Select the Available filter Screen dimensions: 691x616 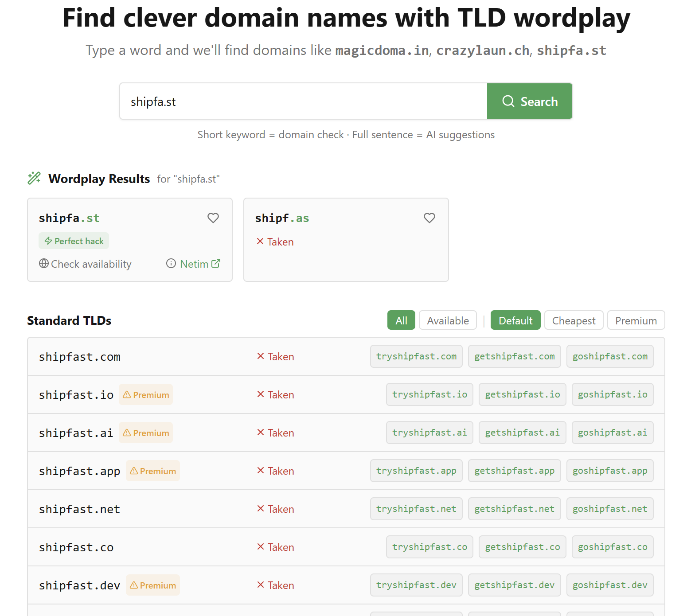448,320
